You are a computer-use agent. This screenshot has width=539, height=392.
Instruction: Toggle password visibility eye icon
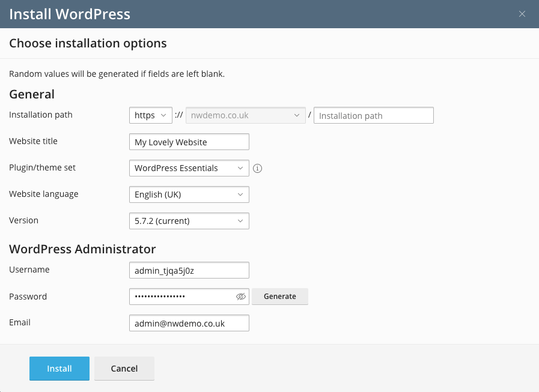(x=241, y=297)
